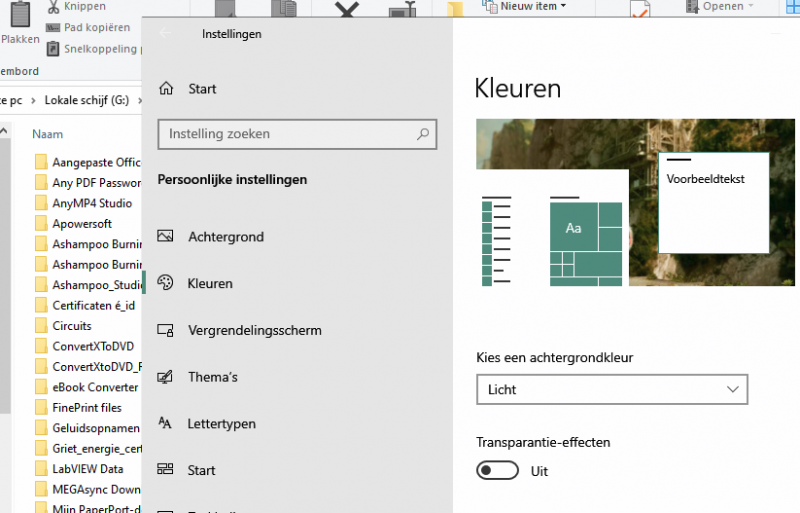Click the Vergrendelingsscherm monitor icon
Screen dimensions: 800x513
pyautogui.click(x=166, y=330)
